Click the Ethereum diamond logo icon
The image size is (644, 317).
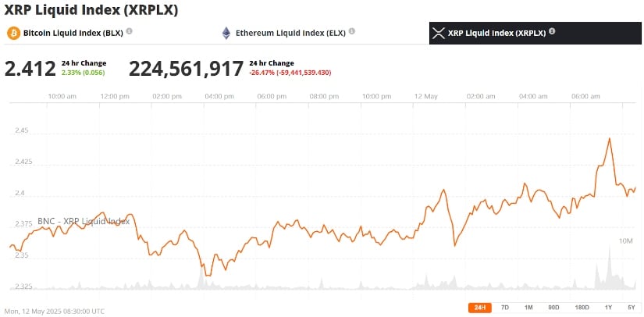click(227, 34)
